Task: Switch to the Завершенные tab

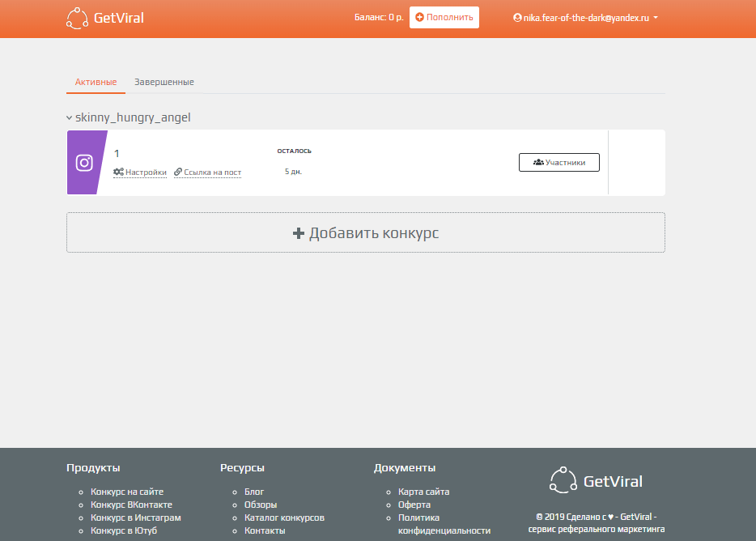Action: (164, 82)
